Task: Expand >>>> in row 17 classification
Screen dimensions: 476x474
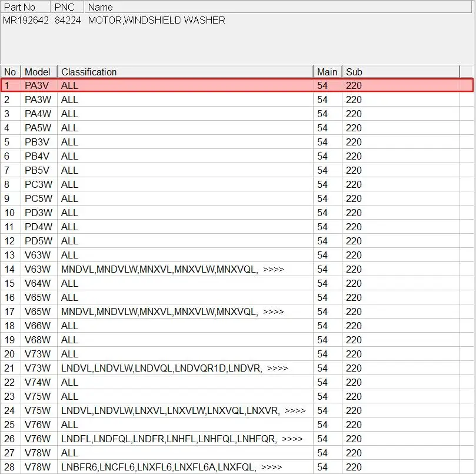Action: pyautogui.click(x=273, y=311)
